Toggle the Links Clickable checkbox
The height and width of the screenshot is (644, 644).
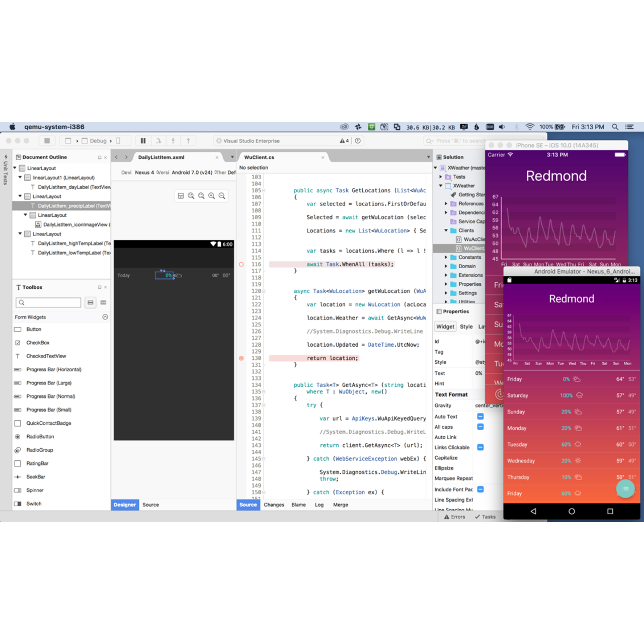click(x=480, y=447)
